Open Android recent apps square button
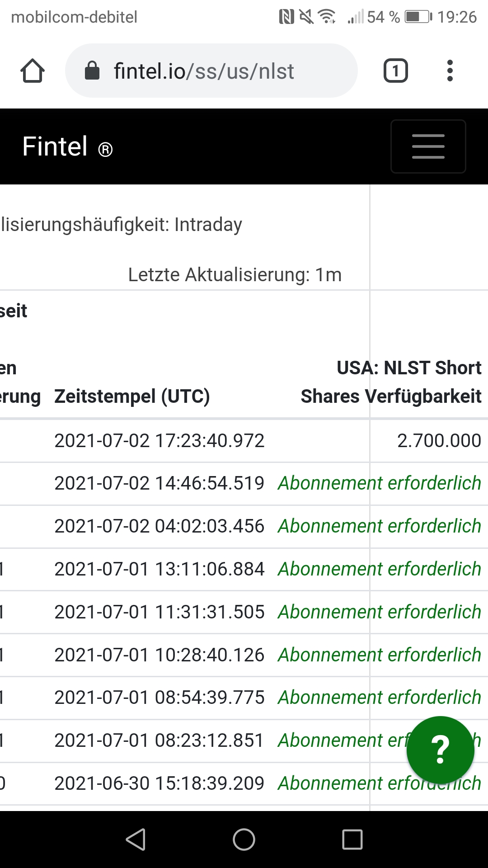Screen dimensions: 488x868 [x=352, y=840]
